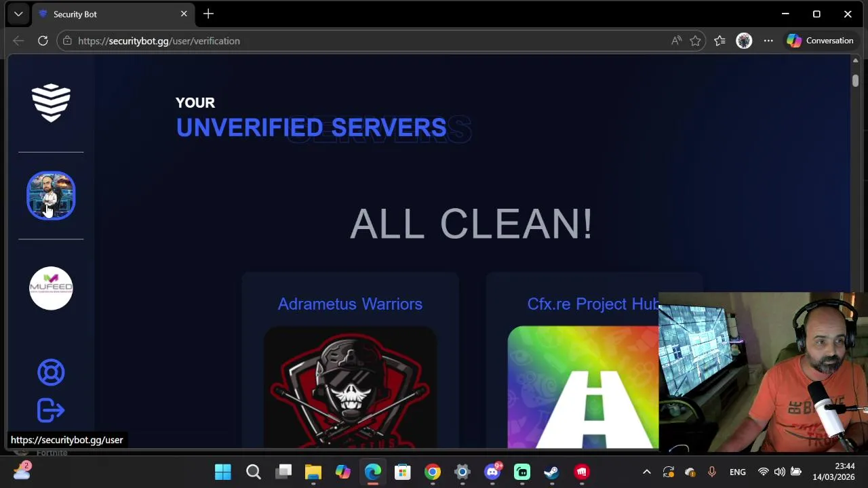Switch the ENG input language
Viewport: 868px width, 488px height.
[x=738, y=472]
